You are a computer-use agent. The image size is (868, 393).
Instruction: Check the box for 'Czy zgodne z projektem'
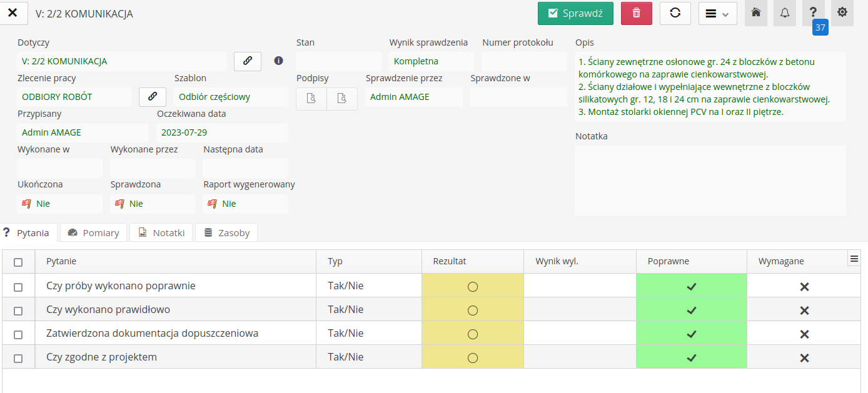(x=18, y=358)
